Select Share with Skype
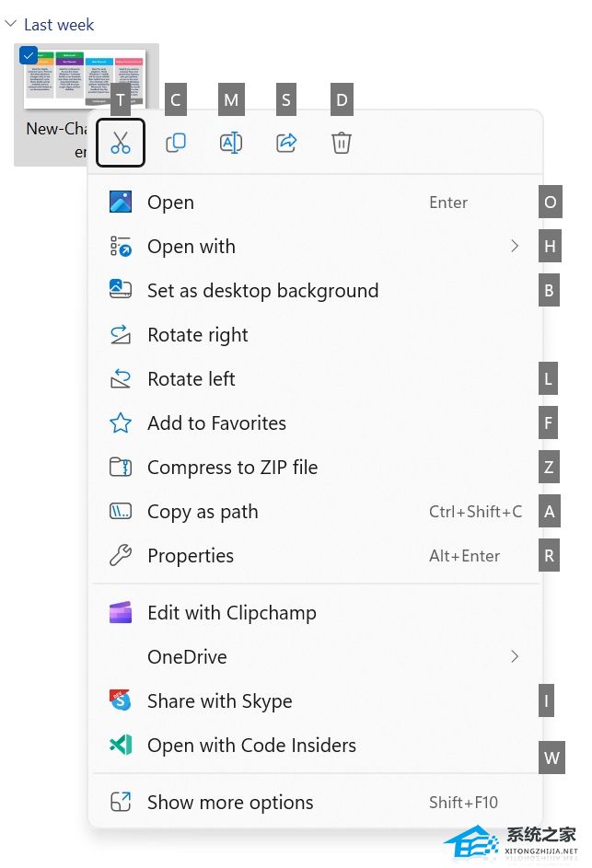 tap(219, 701)
